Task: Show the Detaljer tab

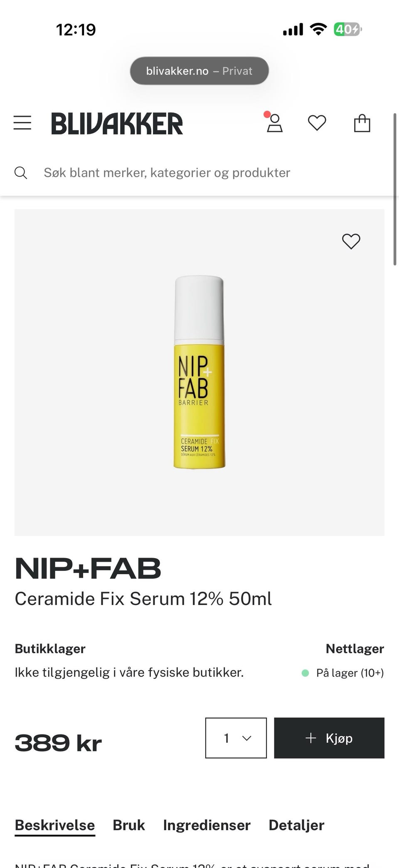Action: click(296, 825)
